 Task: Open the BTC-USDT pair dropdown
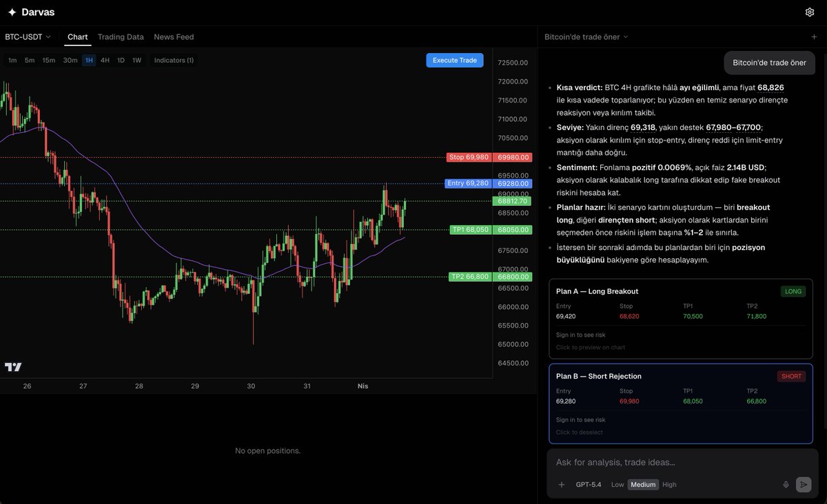(x=28, y=36)
